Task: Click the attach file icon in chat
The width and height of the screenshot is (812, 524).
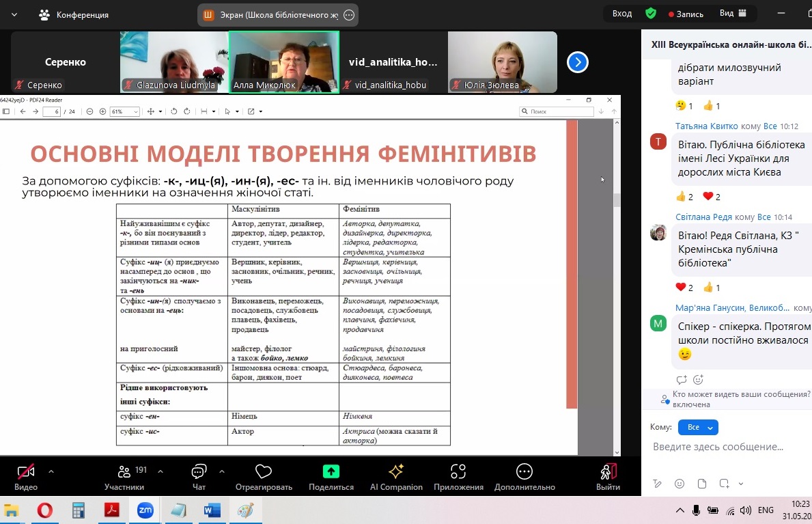Action: coord(702,484)
